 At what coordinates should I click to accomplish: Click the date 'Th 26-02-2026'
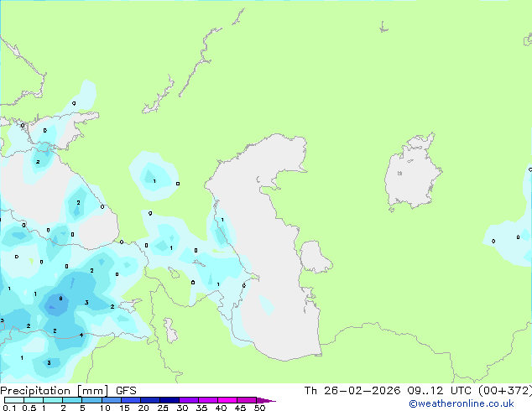[x=352, y=391]
